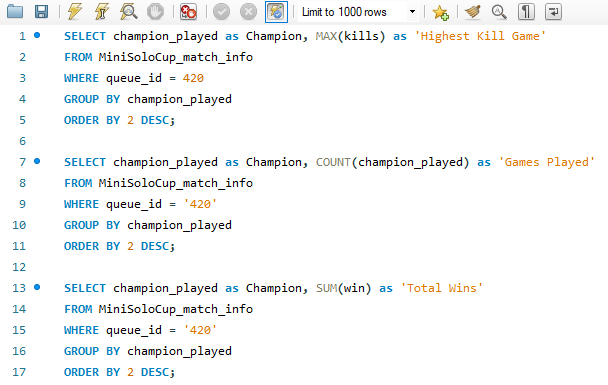The width and height of the screenshot is (608, 385).
Task: Click queue_id on line 15
Action: [x=134, y=330]
